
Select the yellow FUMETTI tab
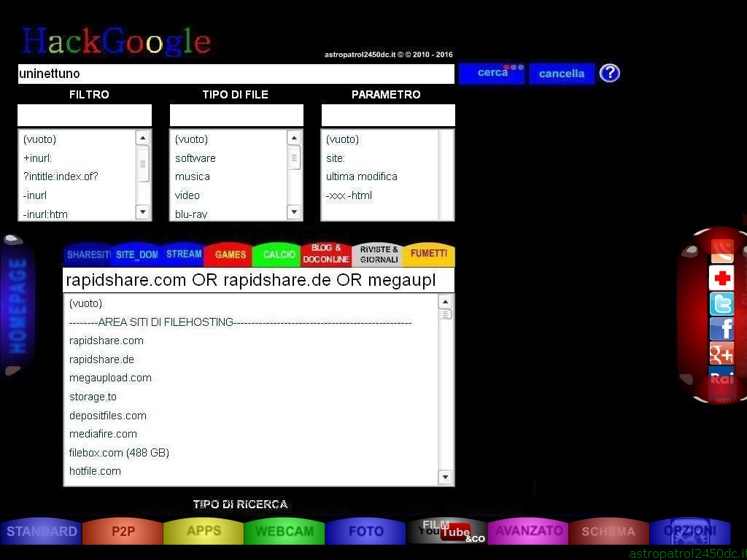429,254
